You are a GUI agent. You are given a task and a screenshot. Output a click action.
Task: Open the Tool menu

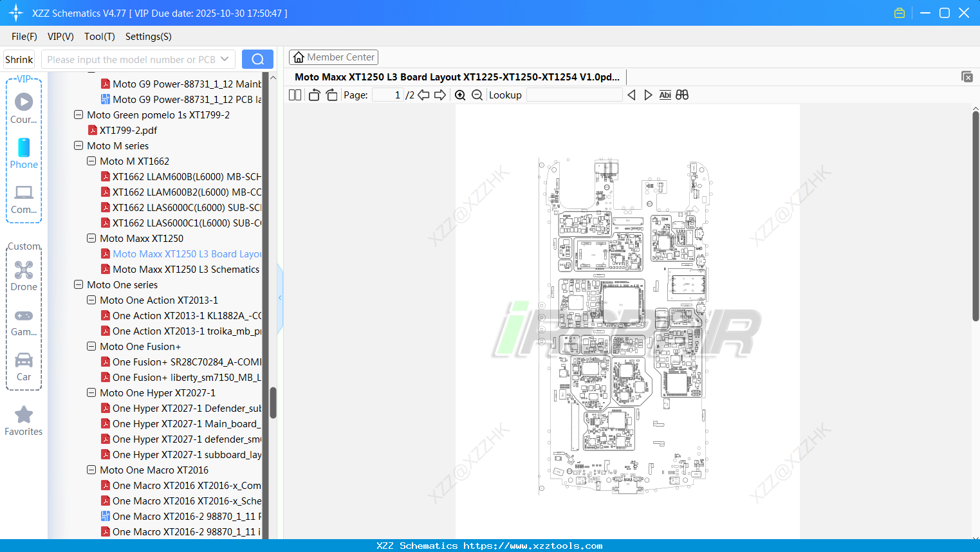point(99,37)
